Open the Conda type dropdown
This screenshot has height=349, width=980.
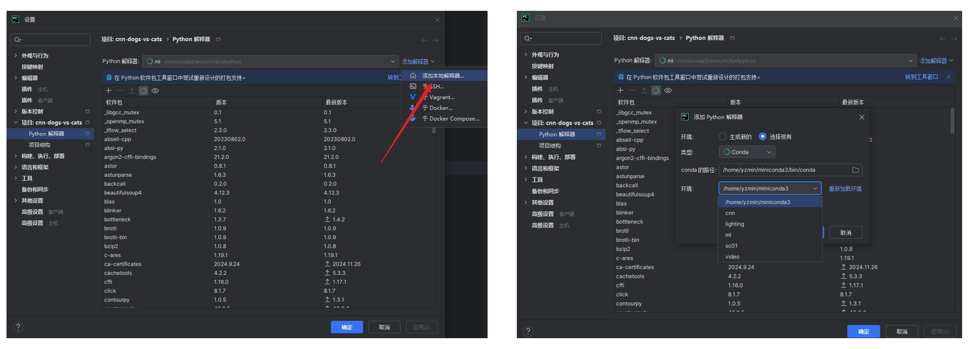(x=747, y=152)
